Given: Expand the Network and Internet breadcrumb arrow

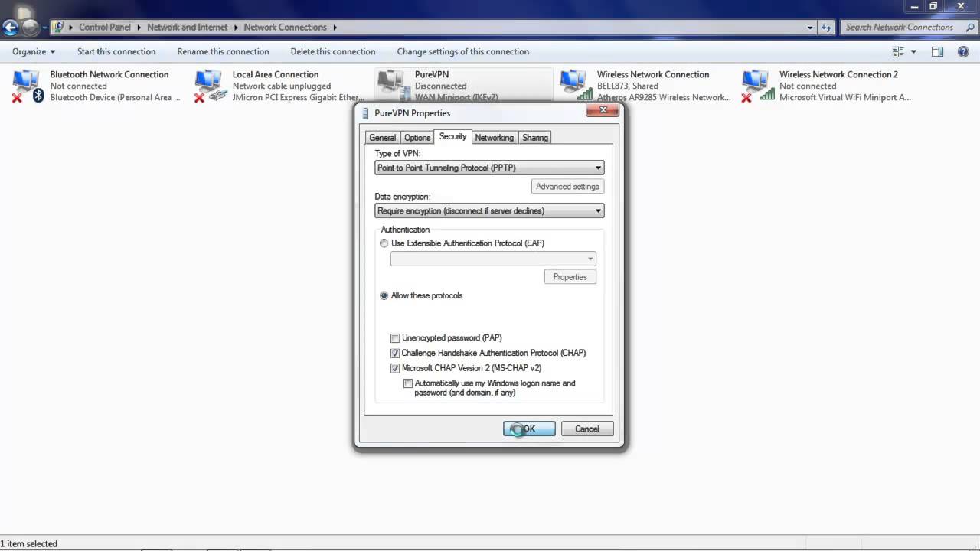Looking at the screenshot, I should [235, 28].
